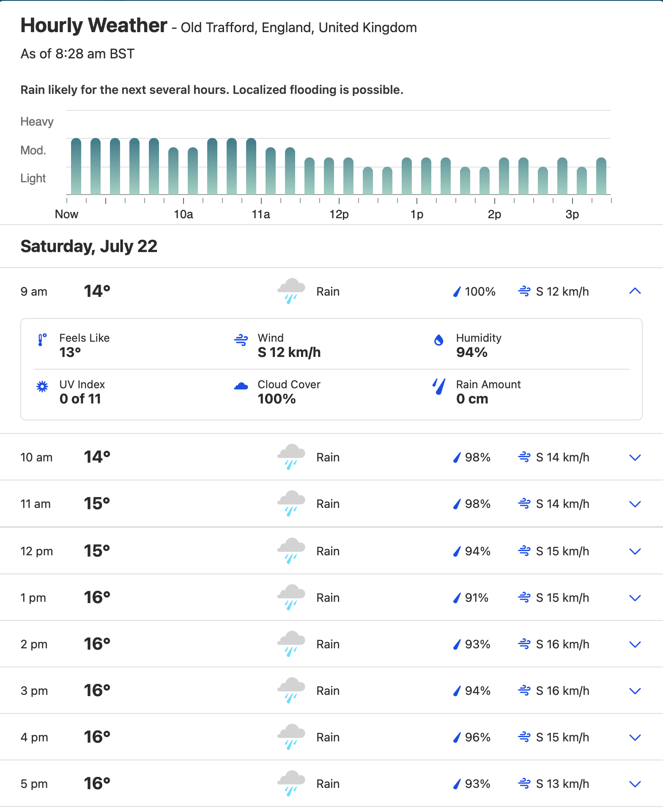Image resolution: width=663 pixels, height=812 pixels.
Task: Expand the 11 am forecast row
Action: (x=635, y=504)
